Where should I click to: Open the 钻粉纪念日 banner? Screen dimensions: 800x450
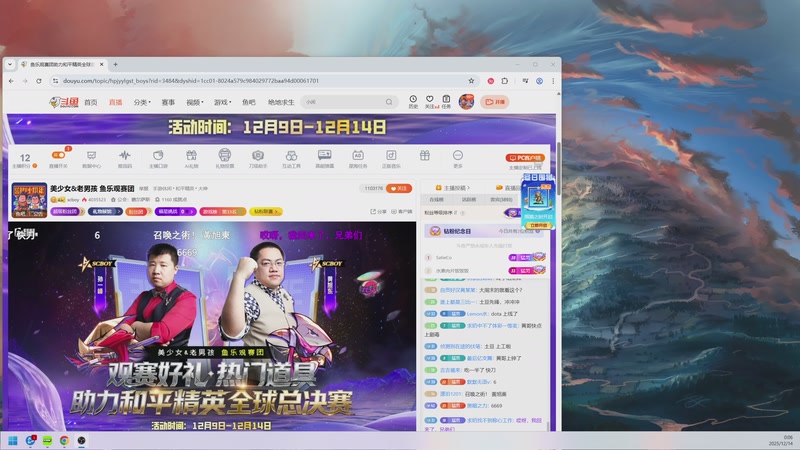[x=482, y=231]
